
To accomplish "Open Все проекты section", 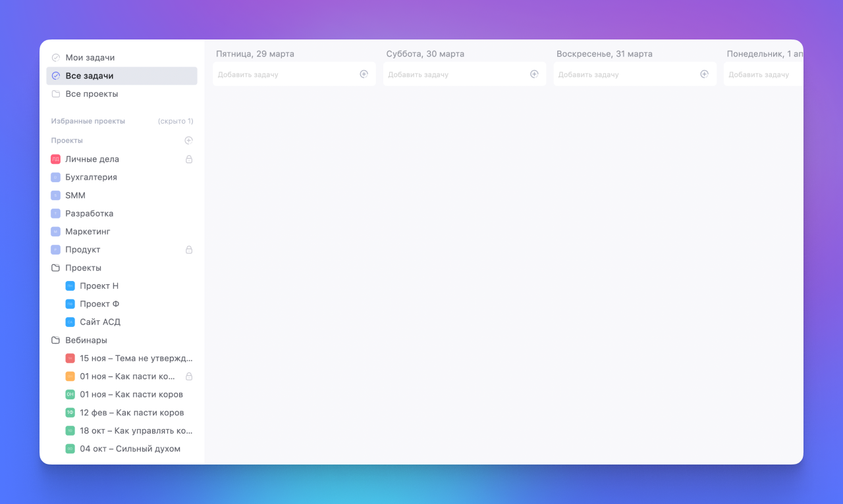I will (x=92, y=94).
